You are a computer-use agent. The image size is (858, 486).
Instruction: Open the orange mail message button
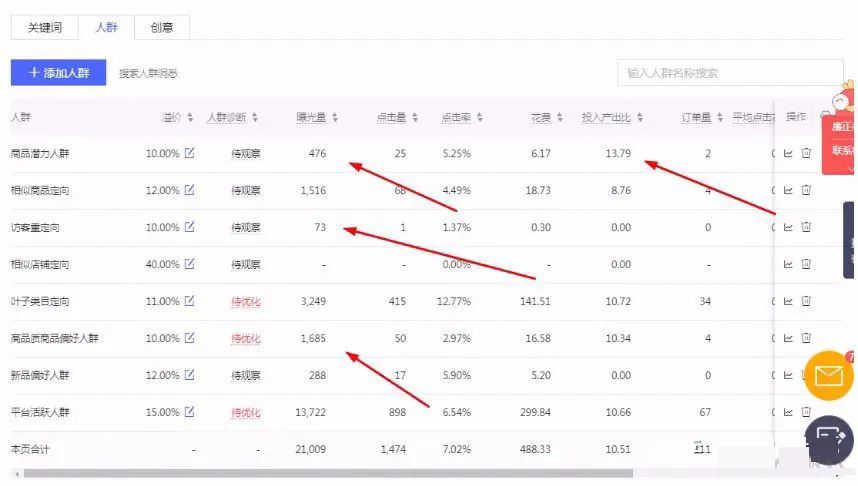click(x=828, y=375)
